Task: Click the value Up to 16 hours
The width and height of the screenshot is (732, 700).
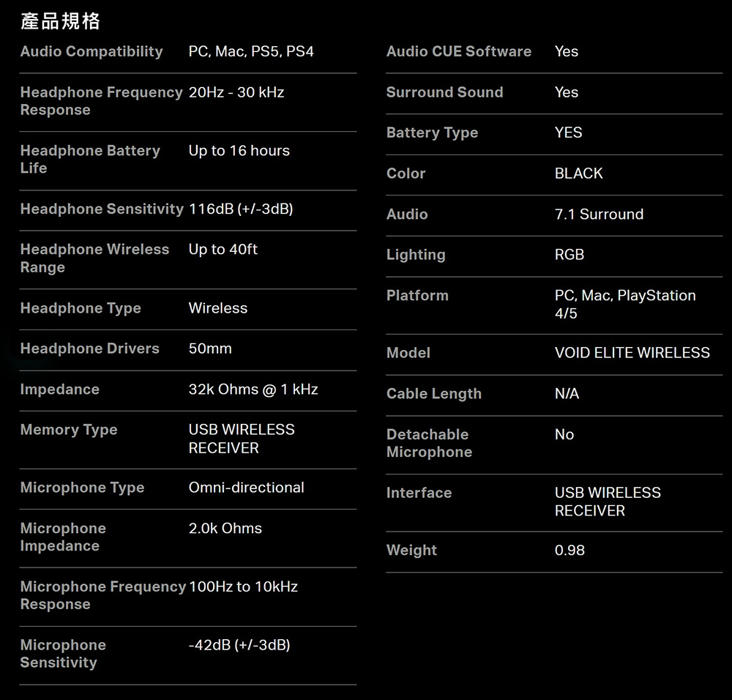Action: (239, 150)
